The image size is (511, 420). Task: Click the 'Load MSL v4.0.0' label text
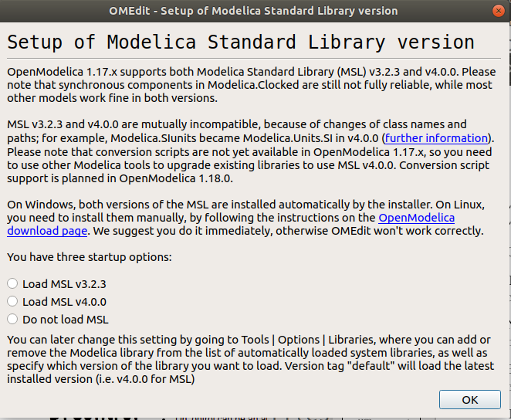[x=64, y=302]
